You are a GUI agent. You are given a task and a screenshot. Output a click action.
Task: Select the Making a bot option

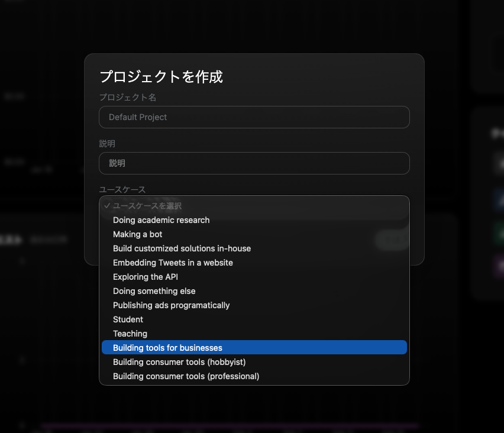pos(138,234)
